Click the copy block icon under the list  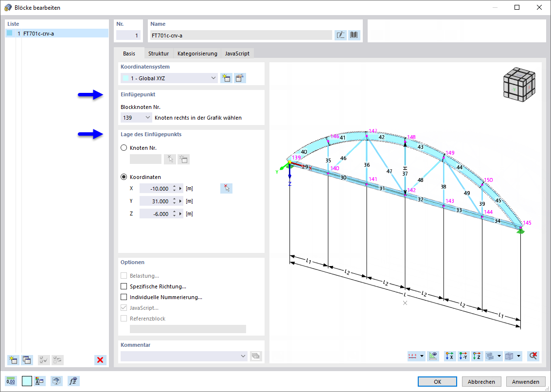27,359
